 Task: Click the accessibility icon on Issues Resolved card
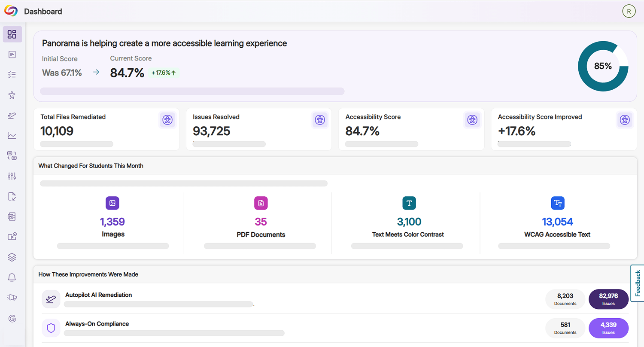[319, 120]
